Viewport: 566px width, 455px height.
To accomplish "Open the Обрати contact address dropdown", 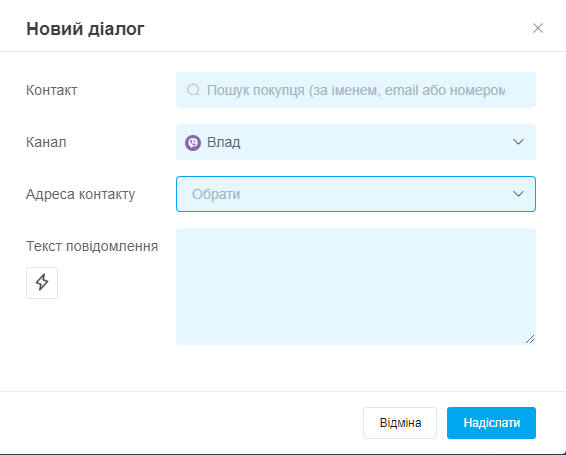I will click(356, 194).
